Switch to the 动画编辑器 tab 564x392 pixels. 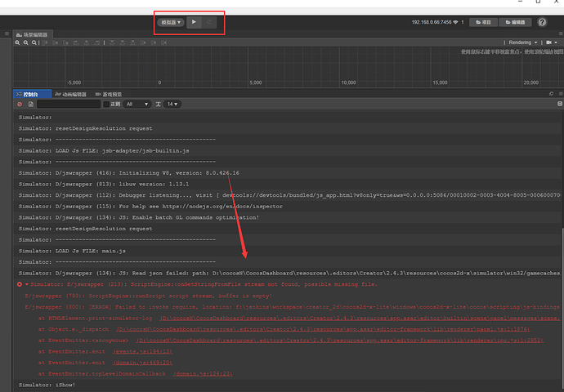coord(71,94)
